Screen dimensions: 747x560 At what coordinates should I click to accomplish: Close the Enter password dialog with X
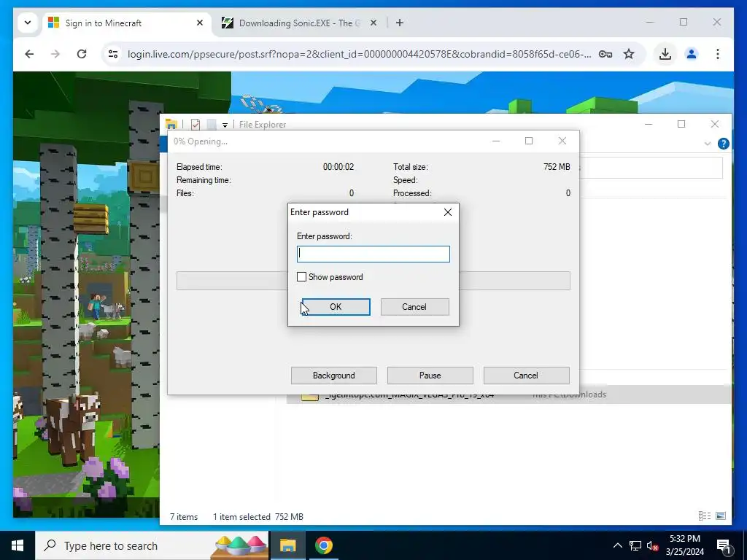click(x=448, y=212)
